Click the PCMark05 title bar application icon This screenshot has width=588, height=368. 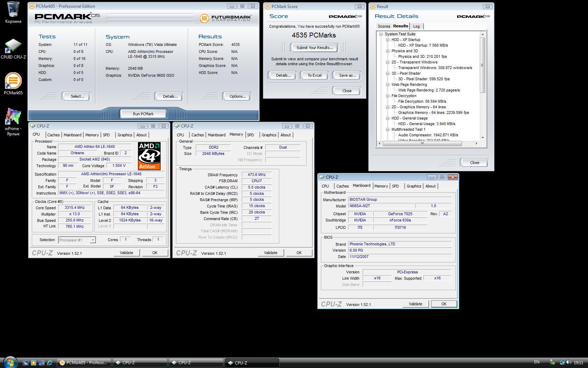tap(32, 6)
